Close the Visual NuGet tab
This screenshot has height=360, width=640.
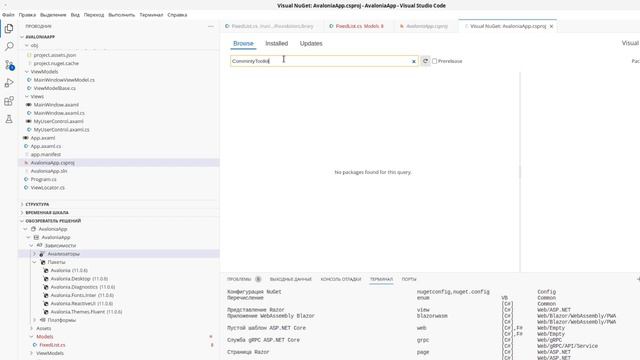551,26
